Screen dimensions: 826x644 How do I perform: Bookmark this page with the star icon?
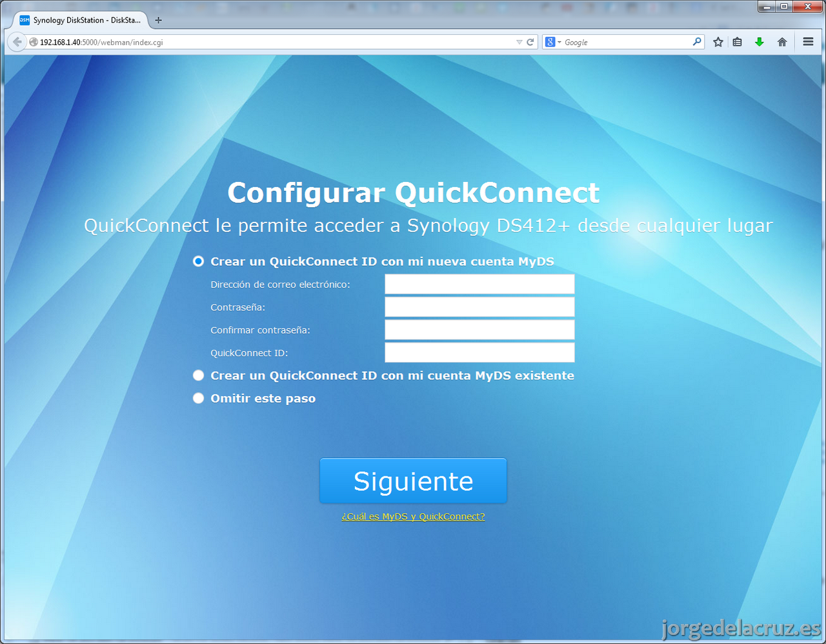(718, 42)
